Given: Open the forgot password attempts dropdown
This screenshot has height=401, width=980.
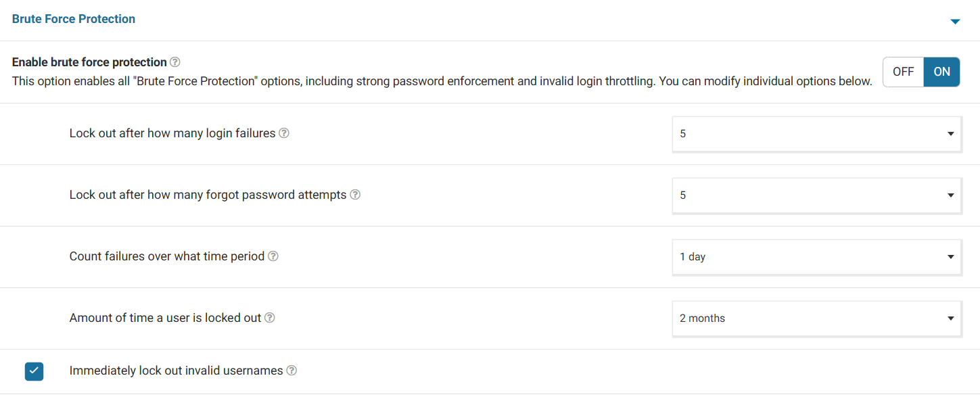Looking at the screenshot, I should (816, 195).
